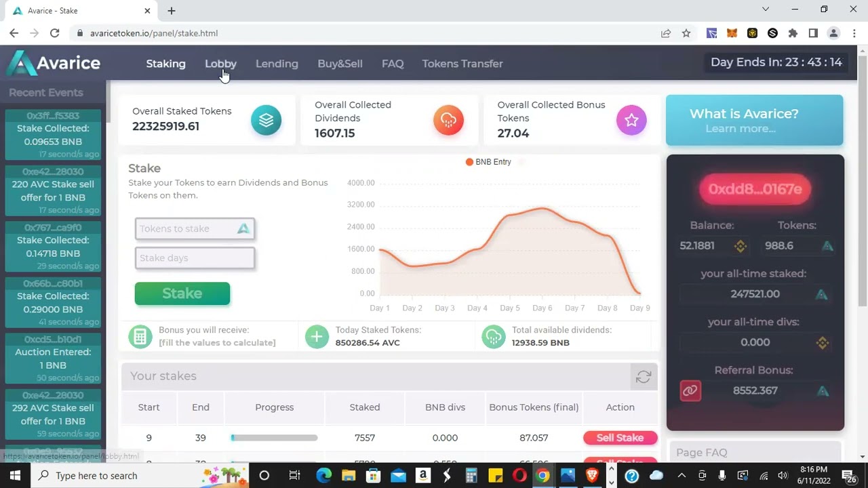
Task: Click the calculator icon beside Bonus you will receive
Action: pos(140,336)
